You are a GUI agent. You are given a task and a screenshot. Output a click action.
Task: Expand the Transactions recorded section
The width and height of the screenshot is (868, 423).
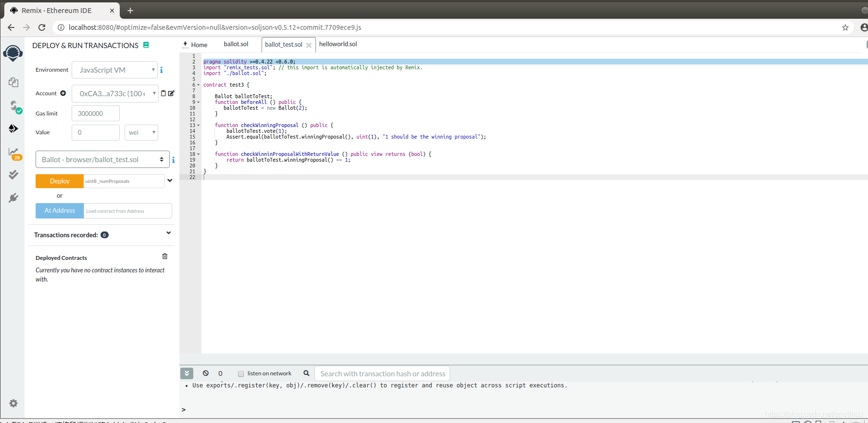pyautogui.click(x=168, y=233)
